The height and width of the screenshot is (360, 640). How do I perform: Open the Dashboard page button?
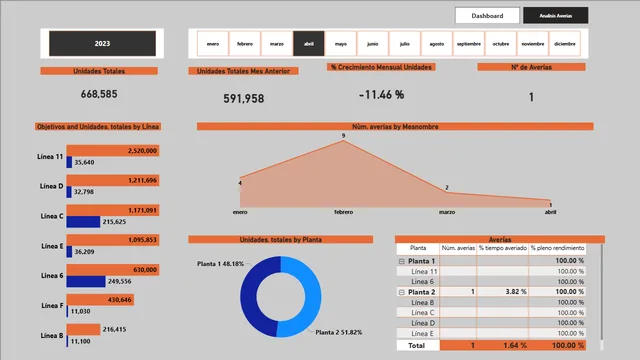pos(487,16)
